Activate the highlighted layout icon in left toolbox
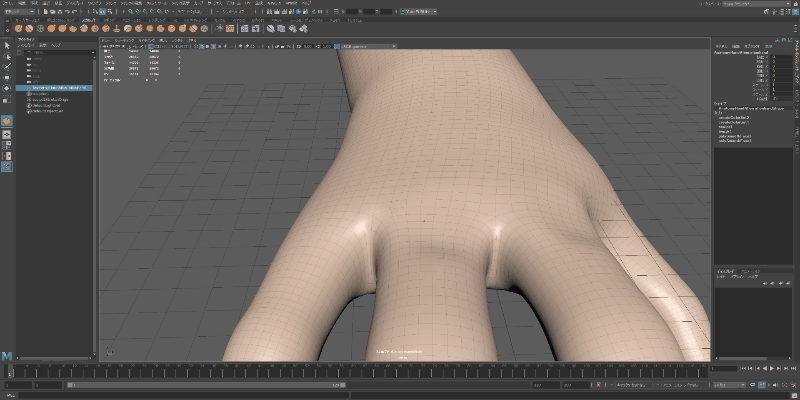Viewport: 800px width, 400px height. click(x=6, y=167)
